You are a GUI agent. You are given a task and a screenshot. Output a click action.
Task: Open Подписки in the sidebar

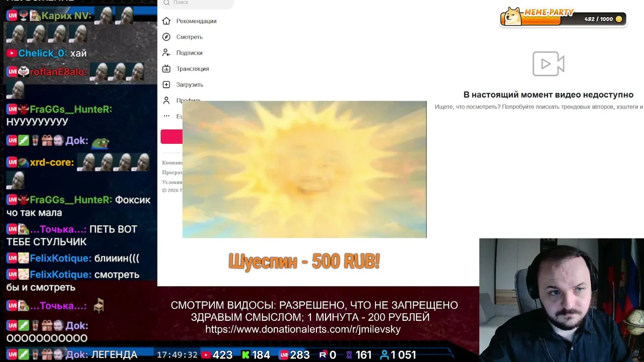(x=182, y=53)
